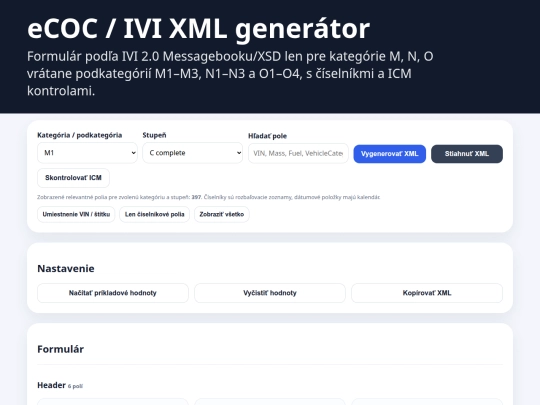The width and height of the screenshot is (540, 405).
Task: Open the Kategória / podkategória dropdown
Action: (87, 153)
